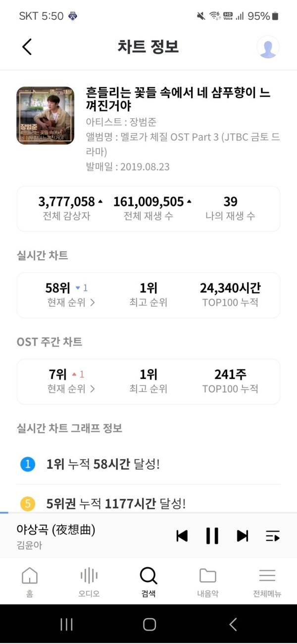This screenshot has height=644, width=297.
Task: Open the 내음악 my music tab
Action: [208, 582]
